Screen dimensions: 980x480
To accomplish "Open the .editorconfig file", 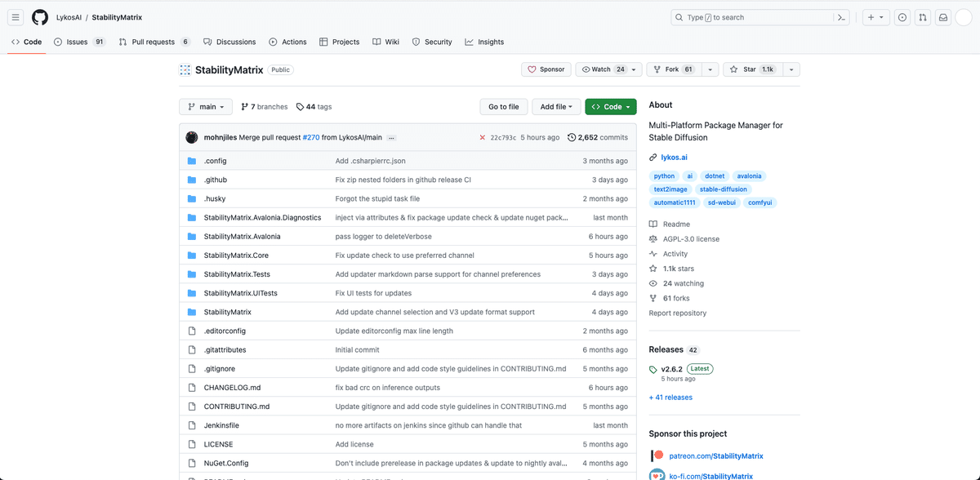I will (x=225, y=331).
